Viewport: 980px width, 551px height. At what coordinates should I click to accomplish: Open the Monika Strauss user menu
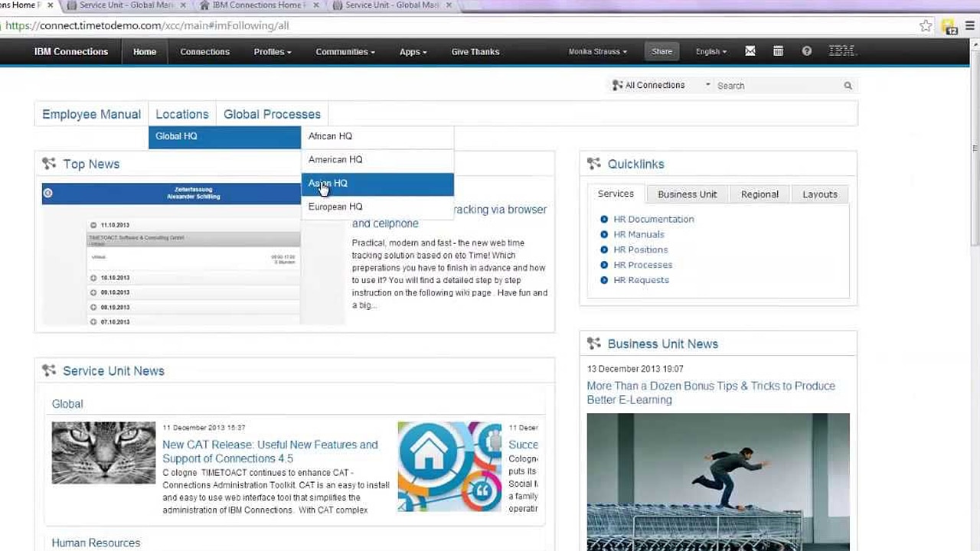598,52
